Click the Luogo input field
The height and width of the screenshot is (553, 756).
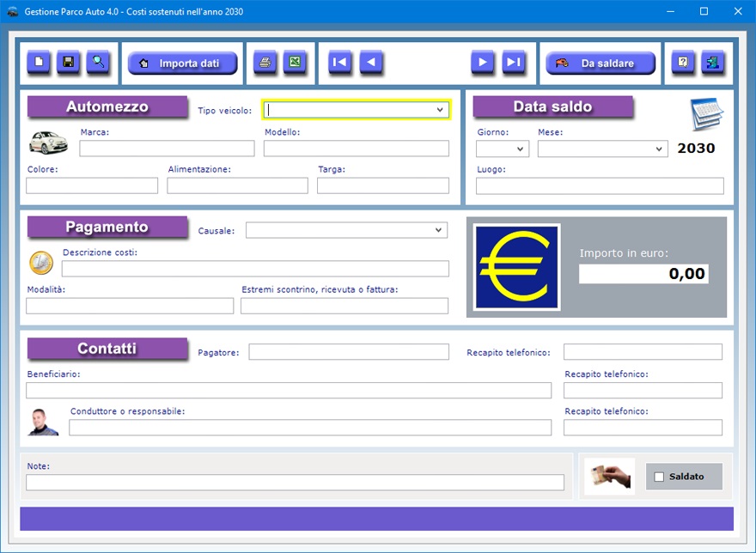tap(600, 185)
